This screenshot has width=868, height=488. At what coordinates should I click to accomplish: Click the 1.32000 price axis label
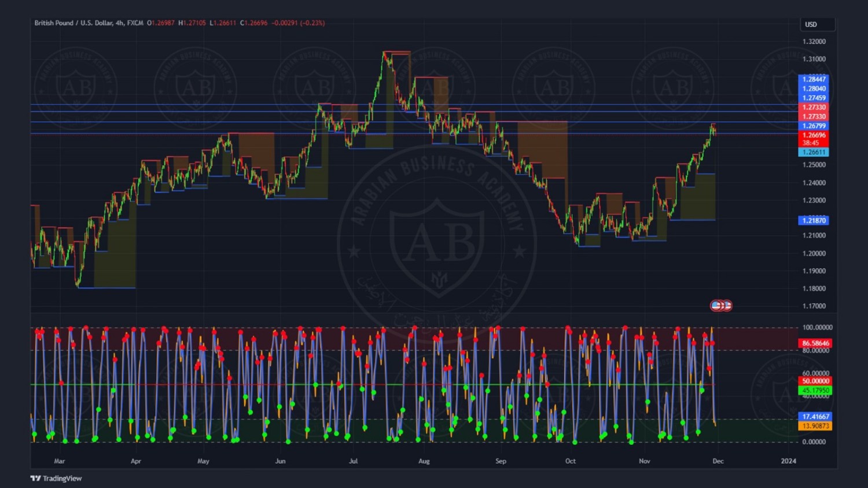click(814, 42)
